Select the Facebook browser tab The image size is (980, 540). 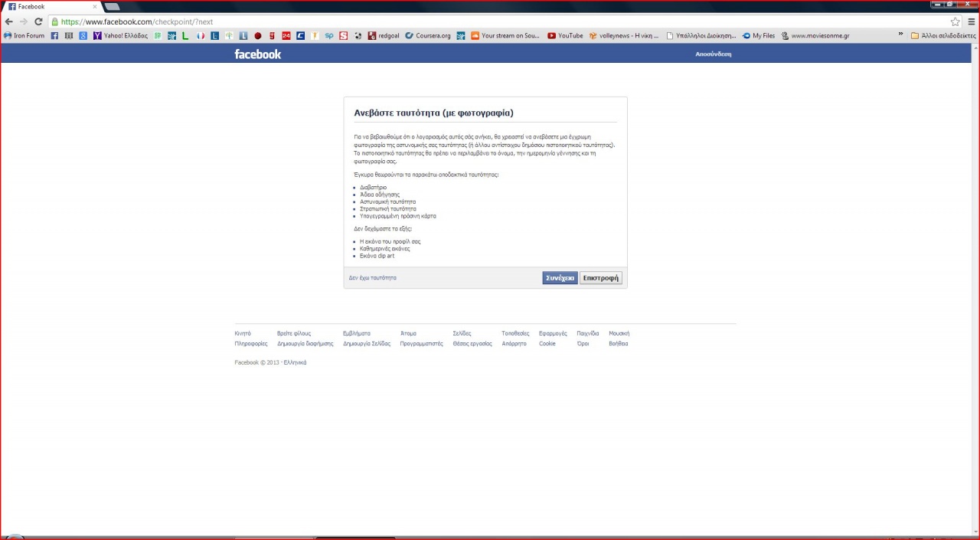click(51, 7)
